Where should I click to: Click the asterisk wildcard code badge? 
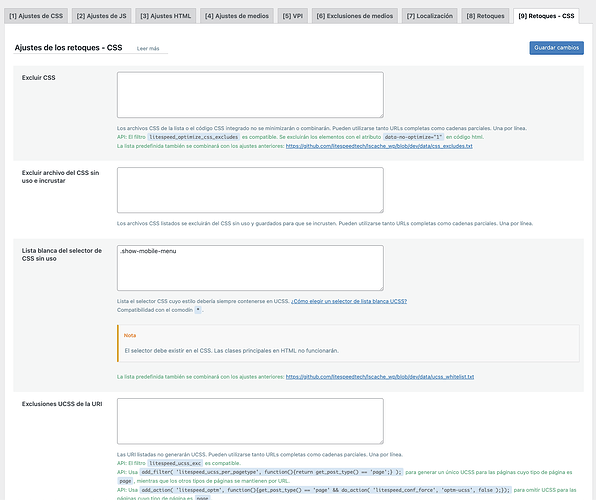click(x=198, y=310)
